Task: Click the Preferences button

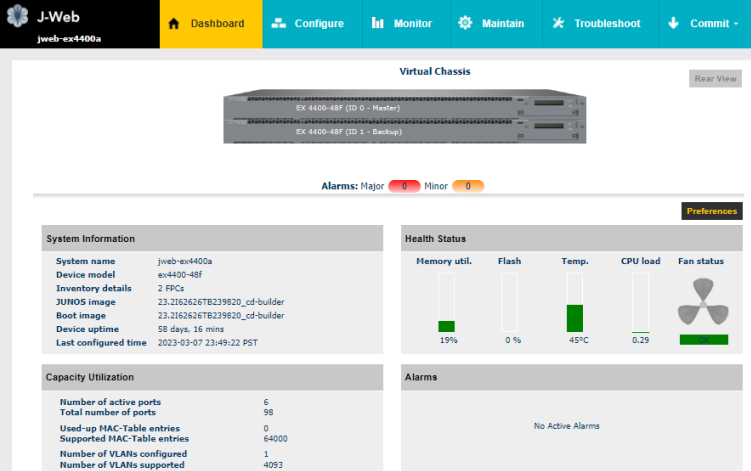Action: pyautogui.click(x=711, y=211)
